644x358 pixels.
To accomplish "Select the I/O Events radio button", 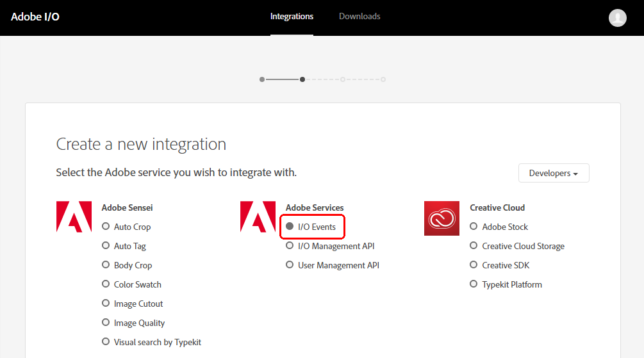I will point(290,226).
